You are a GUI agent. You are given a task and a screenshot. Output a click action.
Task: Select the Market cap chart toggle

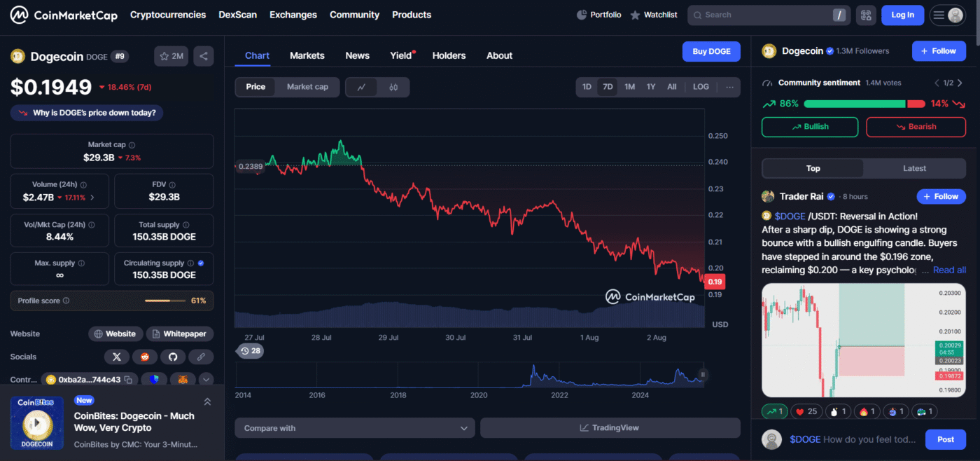[x=307, y=87]
